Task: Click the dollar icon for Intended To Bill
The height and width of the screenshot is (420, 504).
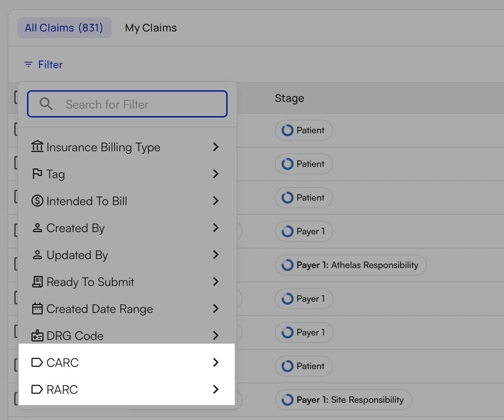Action: (37, 201)
